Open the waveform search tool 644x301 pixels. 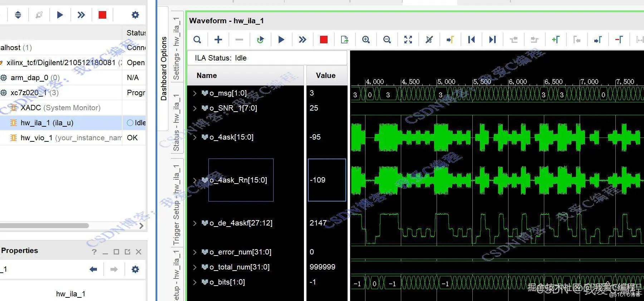click(197, 40)
